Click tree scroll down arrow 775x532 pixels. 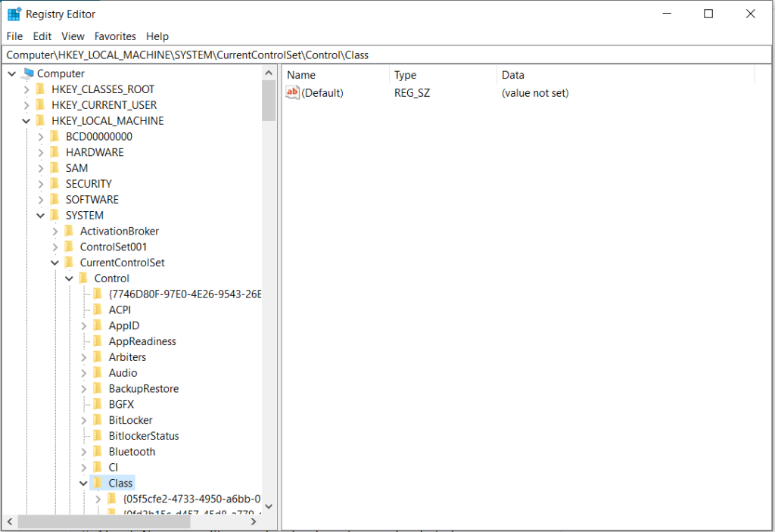click(269, 506)
